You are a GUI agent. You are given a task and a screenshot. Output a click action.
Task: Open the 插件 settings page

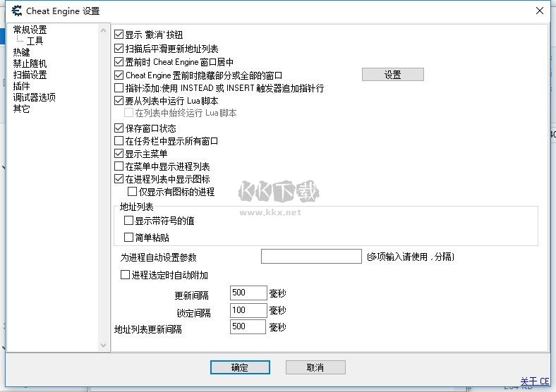[x=22, y=86]
